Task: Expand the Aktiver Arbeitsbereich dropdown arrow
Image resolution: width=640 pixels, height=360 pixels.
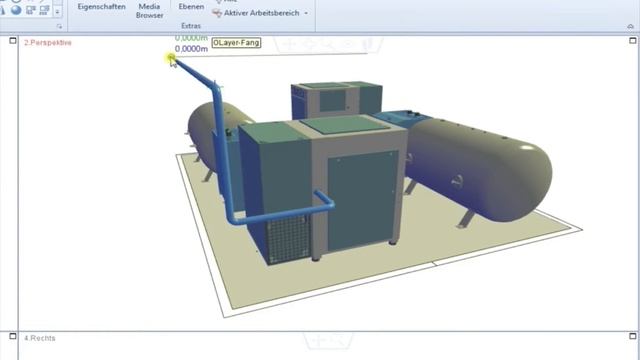Action: (x=306, y=13)
